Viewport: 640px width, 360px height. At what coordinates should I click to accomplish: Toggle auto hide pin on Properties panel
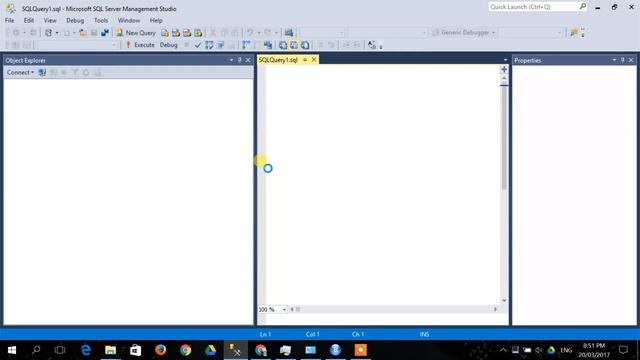[x=622, y=60]
